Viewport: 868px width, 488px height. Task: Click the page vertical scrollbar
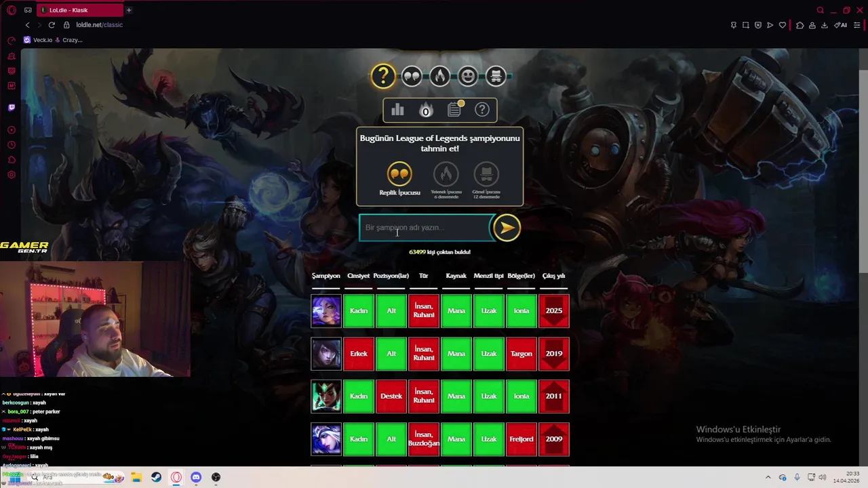click(863, 170)
